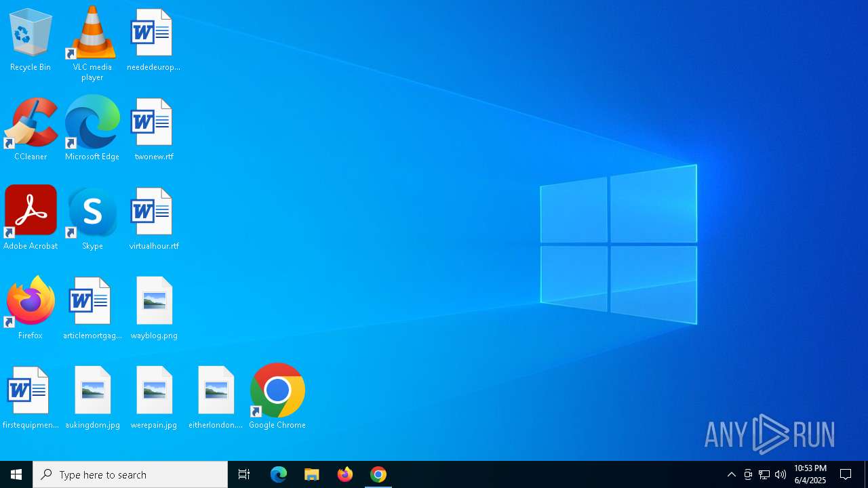
Task: Select the virtualhour.rtf document
Action: tap(153, 218)
